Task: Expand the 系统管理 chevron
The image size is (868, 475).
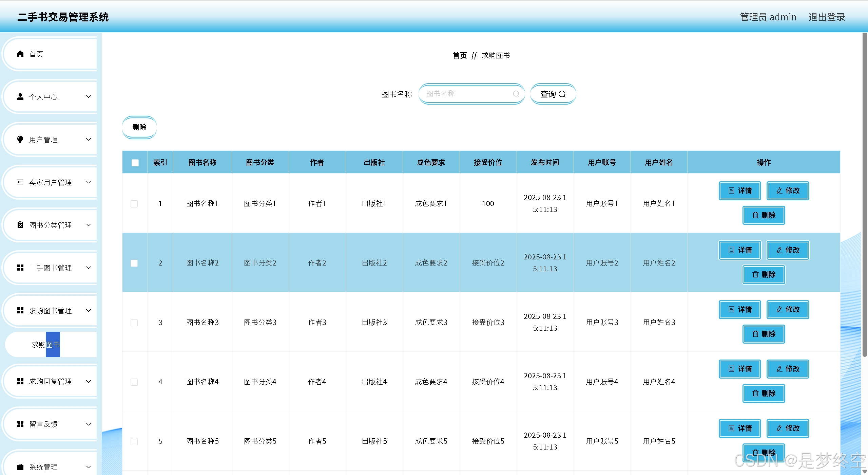Action: pos(89,467)
